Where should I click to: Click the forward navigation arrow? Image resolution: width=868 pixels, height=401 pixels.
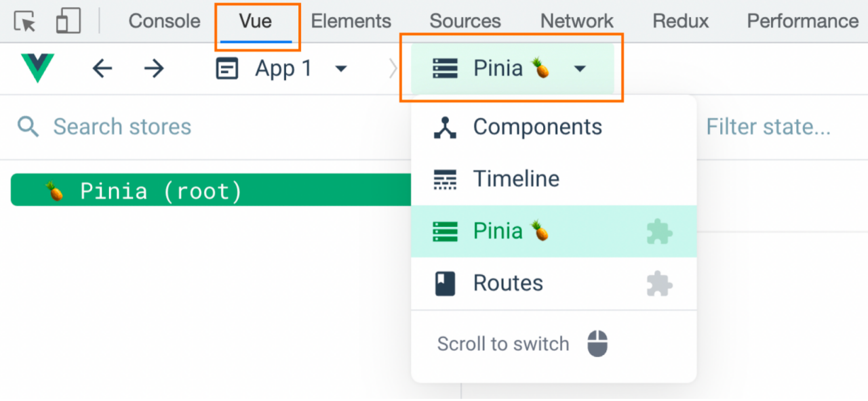[x=153, y=68]
